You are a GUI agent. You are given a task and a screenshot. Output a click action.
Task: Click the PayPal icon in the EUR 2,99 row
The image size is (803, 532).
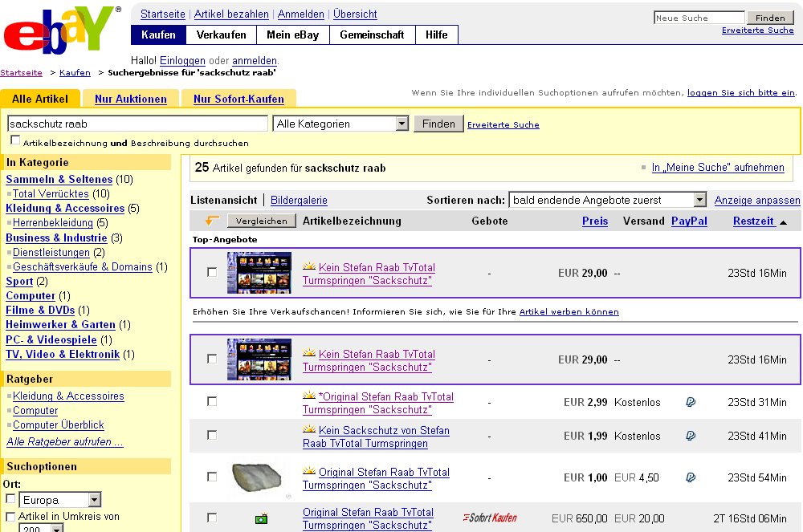tap(691, 402)
